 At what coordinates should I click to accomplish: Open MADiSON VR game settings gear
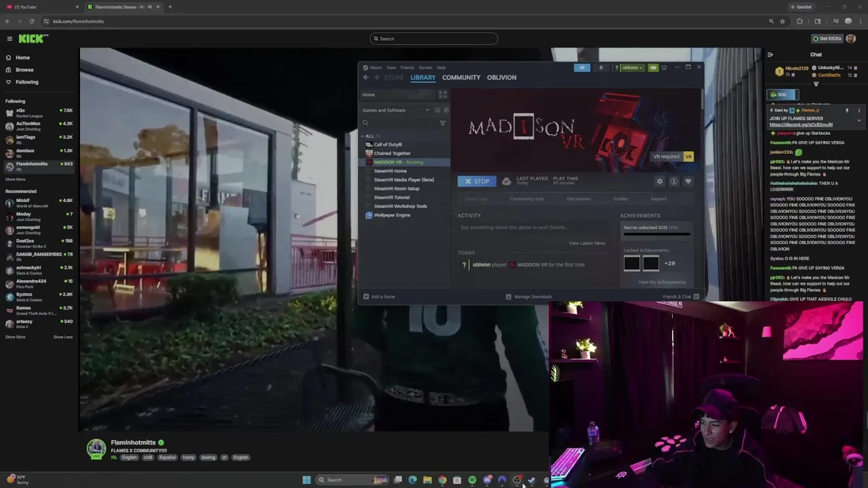coord(659,181)
